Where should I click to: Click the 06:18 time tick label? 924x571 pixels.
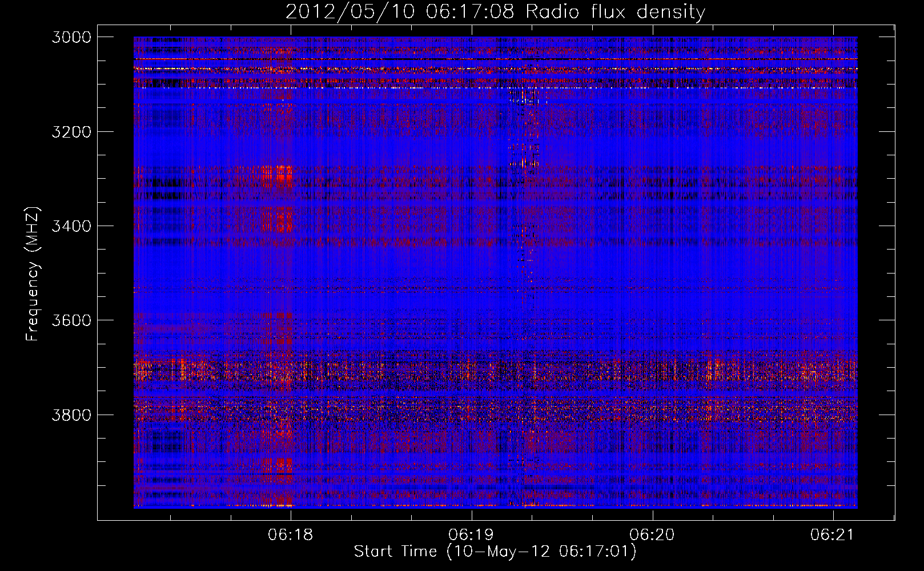[291, 535]
